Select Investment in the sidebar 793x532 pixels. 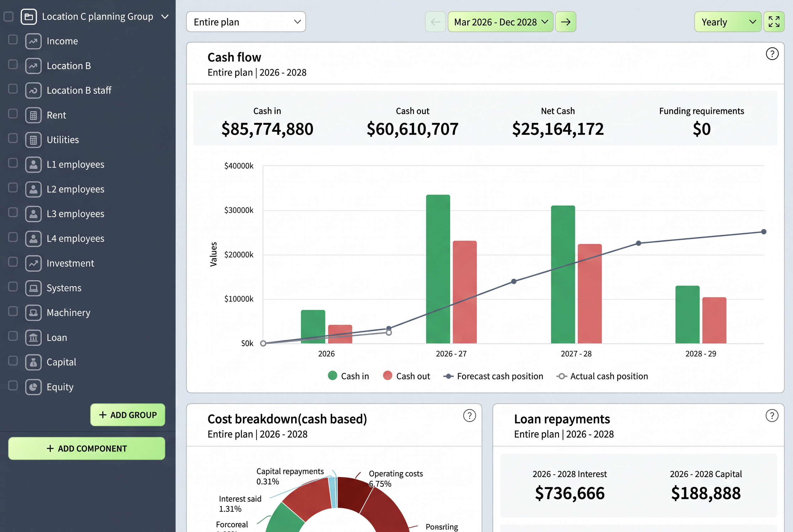tap(70, 263)
